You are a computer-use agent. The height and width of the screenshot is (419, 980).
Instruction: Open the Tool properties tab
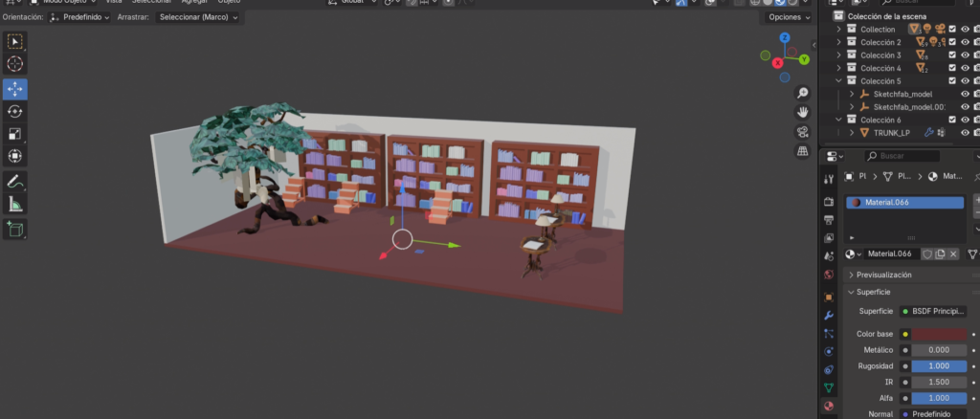(x=829, y=179)
